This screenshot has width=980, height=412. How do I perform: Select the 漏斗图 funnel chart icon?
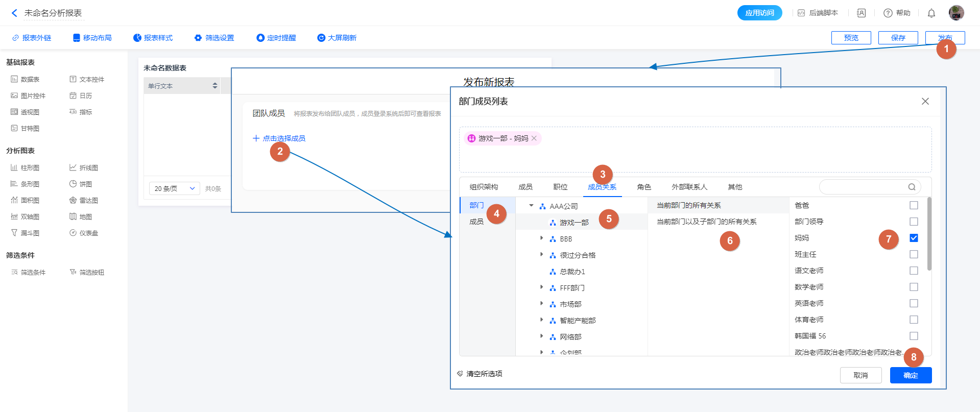coord(14,233)
